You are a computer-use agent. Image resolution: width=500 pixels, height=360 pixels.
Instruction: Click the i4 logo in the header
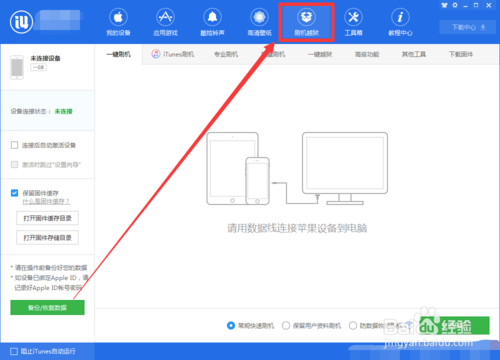(x=21, y=22)
